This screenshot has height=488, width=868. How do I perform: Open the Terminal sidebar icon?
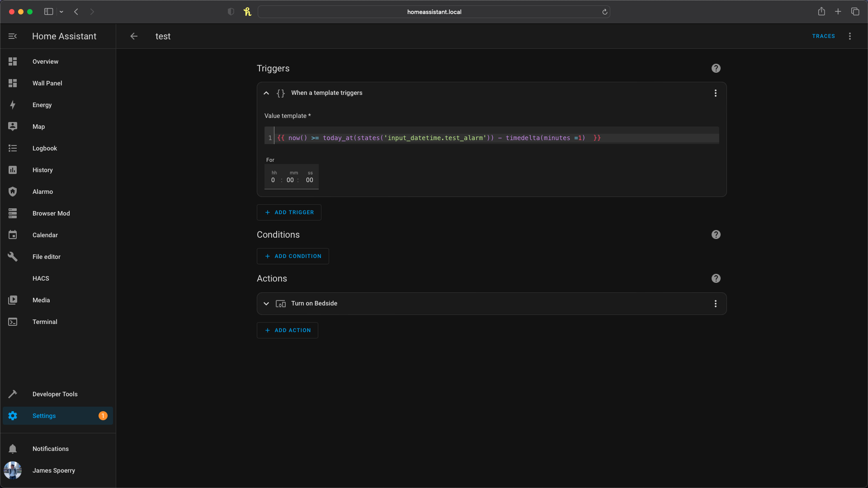click(13, 322)
